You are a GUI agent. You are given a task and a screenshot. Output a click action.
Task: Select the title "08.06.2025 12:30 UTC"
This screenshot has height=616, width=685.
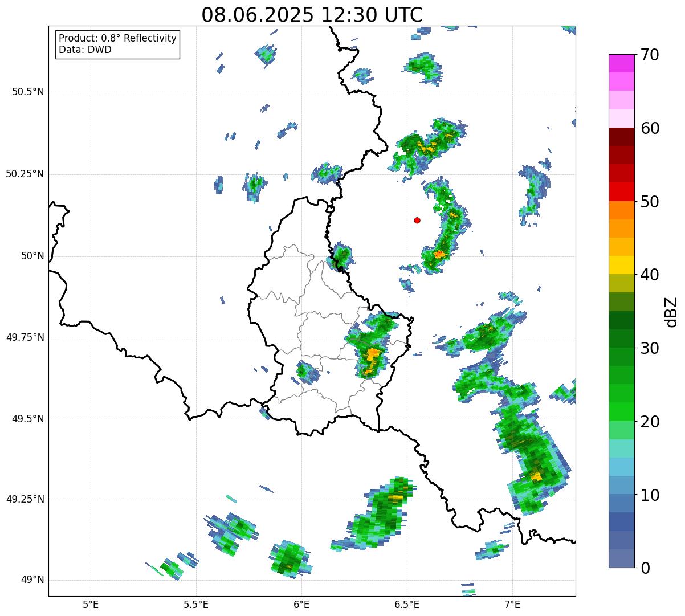pos(312,15)
